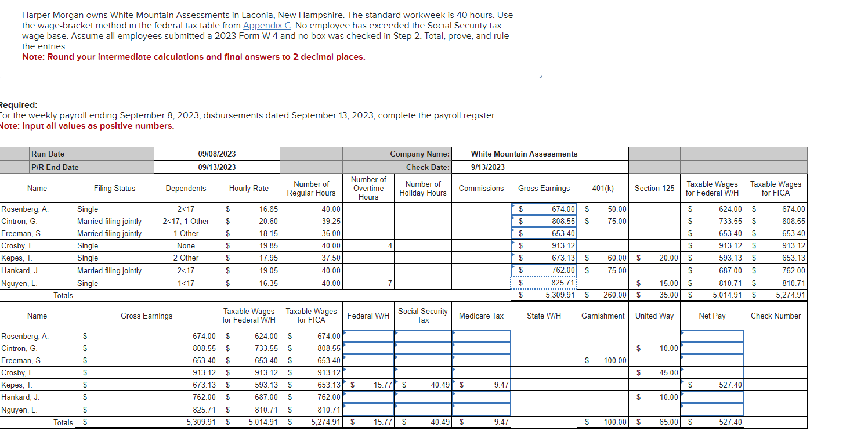Image resolution: width=868 pixels, height=445 pixels.
Task: Click Kepes's 401(k) amount 60.00
Action: point(602,258)
